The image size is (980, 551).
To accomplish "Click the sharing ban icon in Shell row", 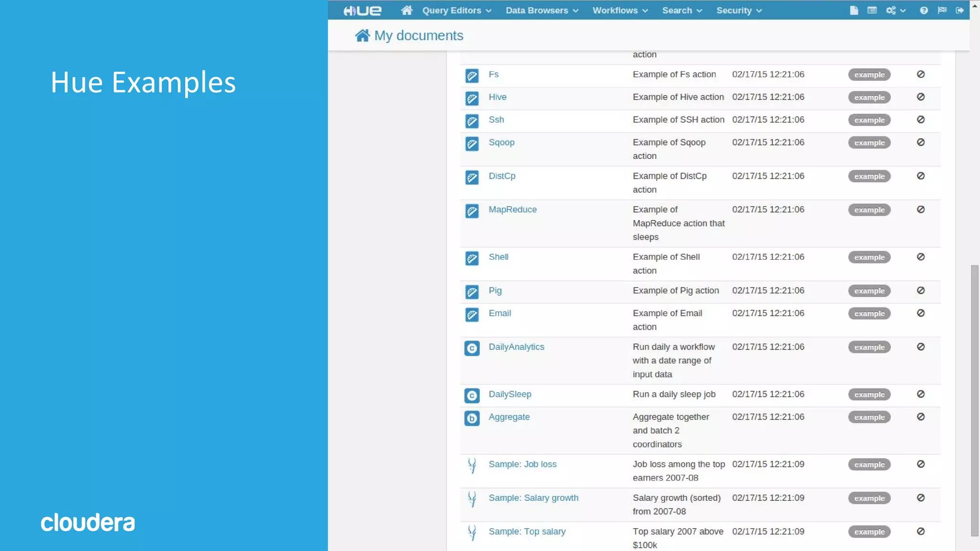I will tap(920, 257).
